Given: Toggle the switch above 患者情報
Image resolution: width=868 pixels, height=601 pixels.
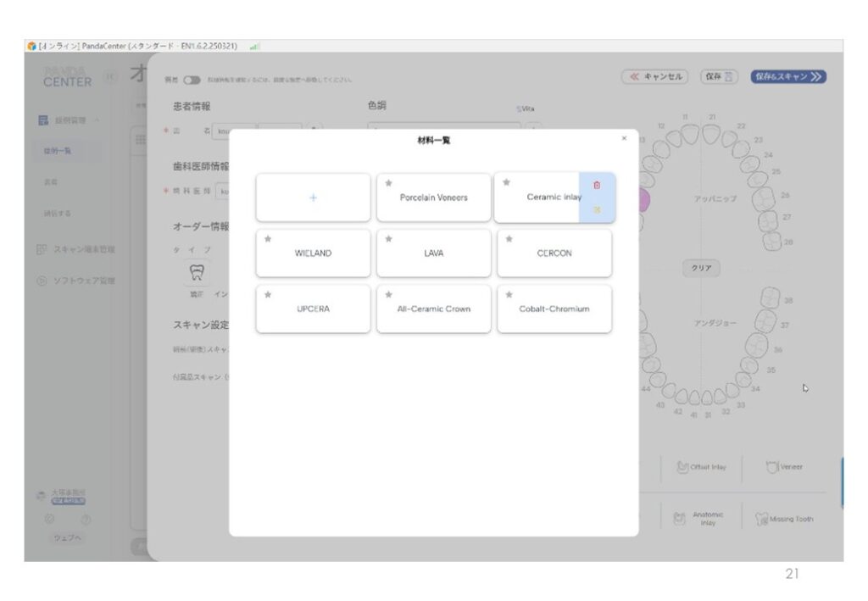Looking at the screenshot, I should (192, 80).
